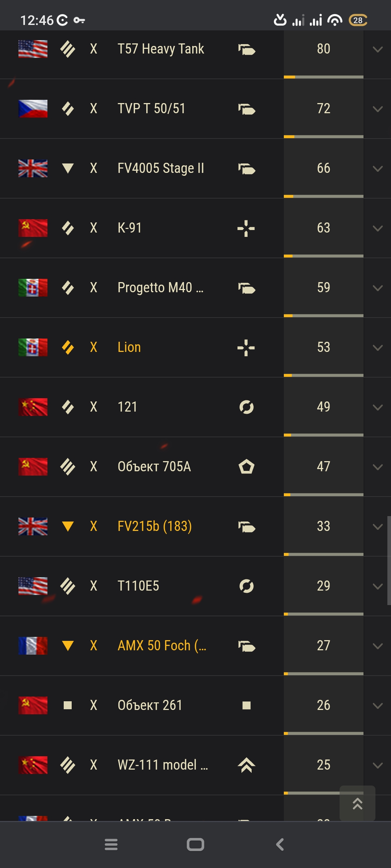Open the Lion tank name link
Screen dimensions: 391x868
coord(129,347)
